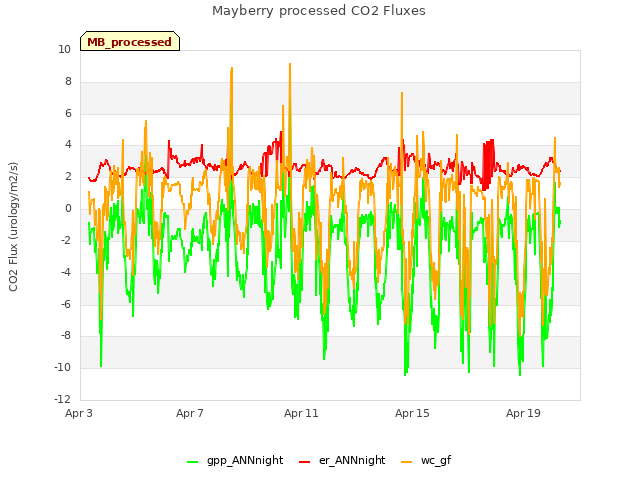Image resolution: width=640 pixels, height=480 pixels.
Task: Click the y-axis value 8
Action: [x=68, y=82]
